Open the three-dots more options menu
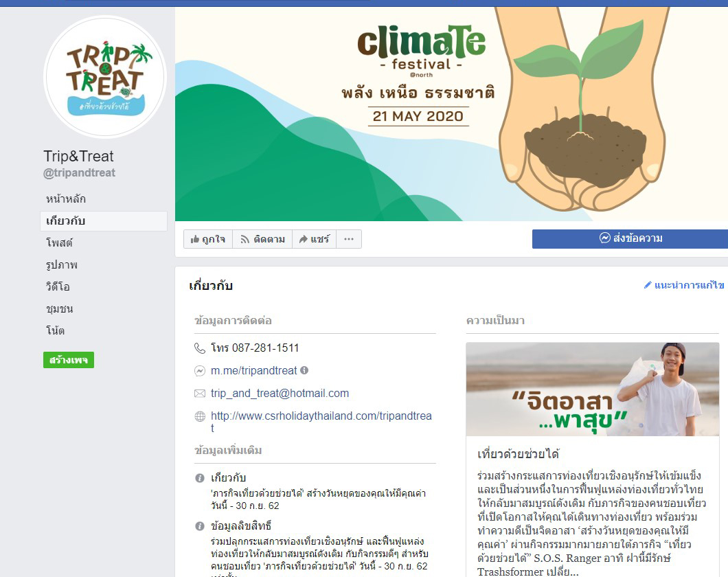Viewport: 728px width, 577px height. click(349, 239)
